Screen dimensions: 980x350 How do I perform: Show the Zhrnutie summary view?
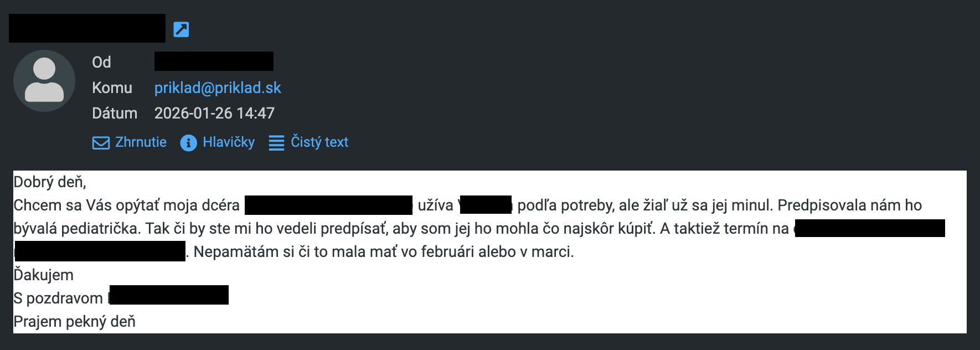[141, 142]
